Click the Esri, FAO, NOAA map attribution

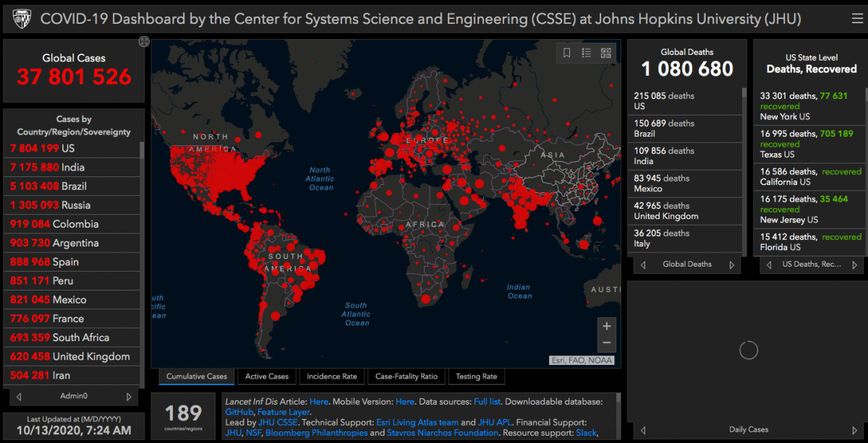pyautogui.click(x=581, y=360)
